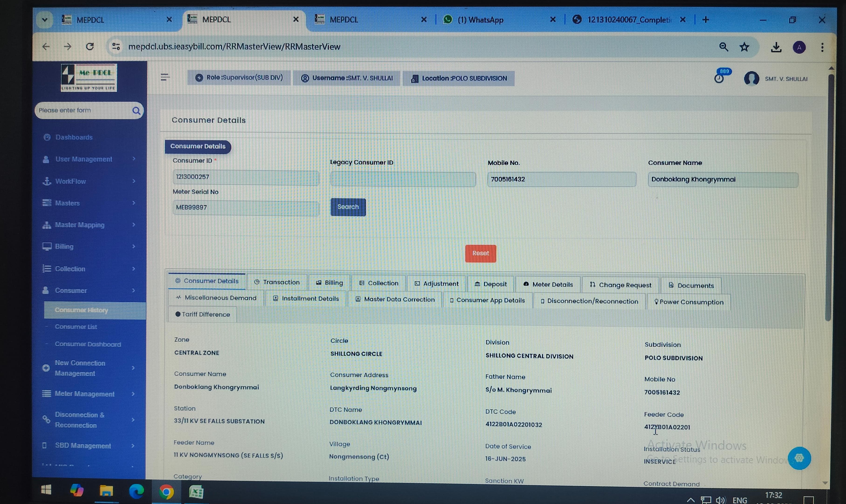Open Tariff Difference tab

[x=203, y=314]
